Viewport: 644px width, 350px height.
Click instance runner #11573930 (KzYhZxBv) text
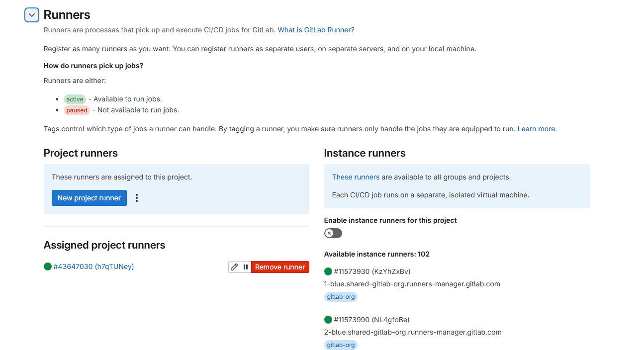coord(372,271)
